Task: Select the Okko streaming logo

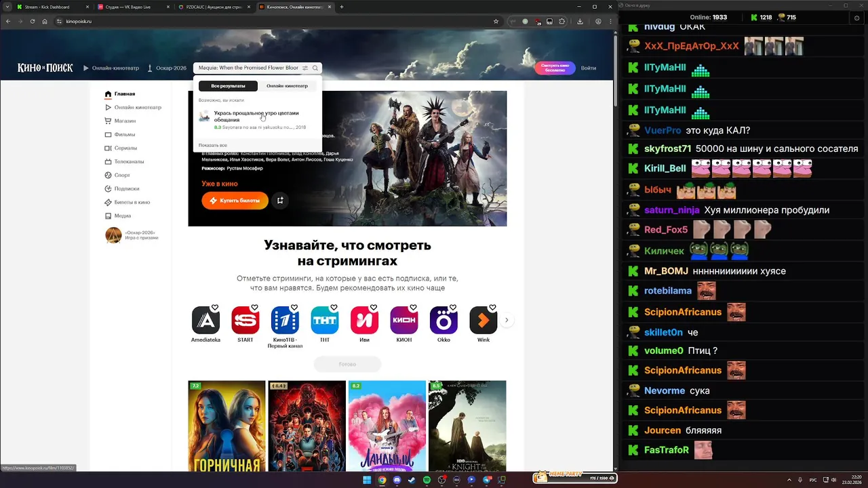Action: pos(443,321)
